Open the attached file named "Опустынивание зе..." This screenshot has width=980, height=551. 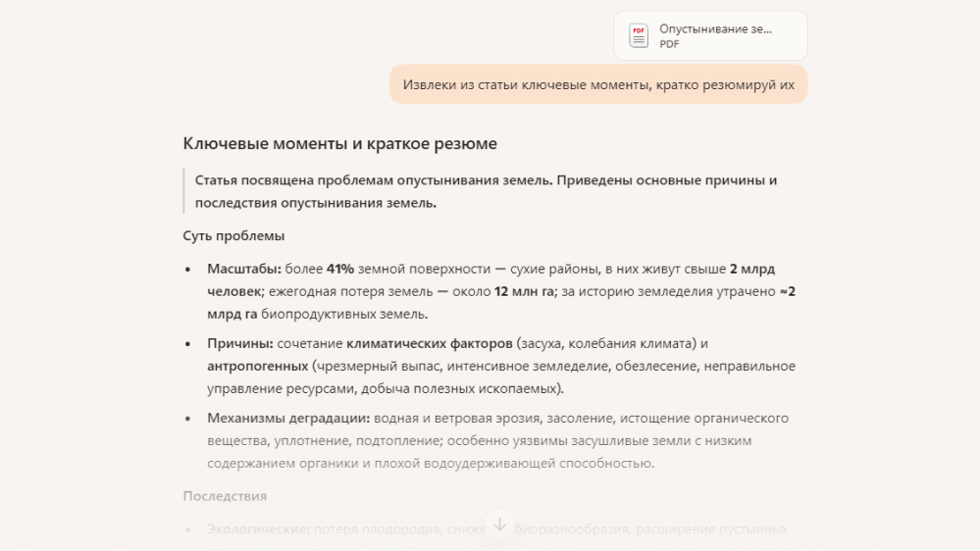[x=715, y=29]
